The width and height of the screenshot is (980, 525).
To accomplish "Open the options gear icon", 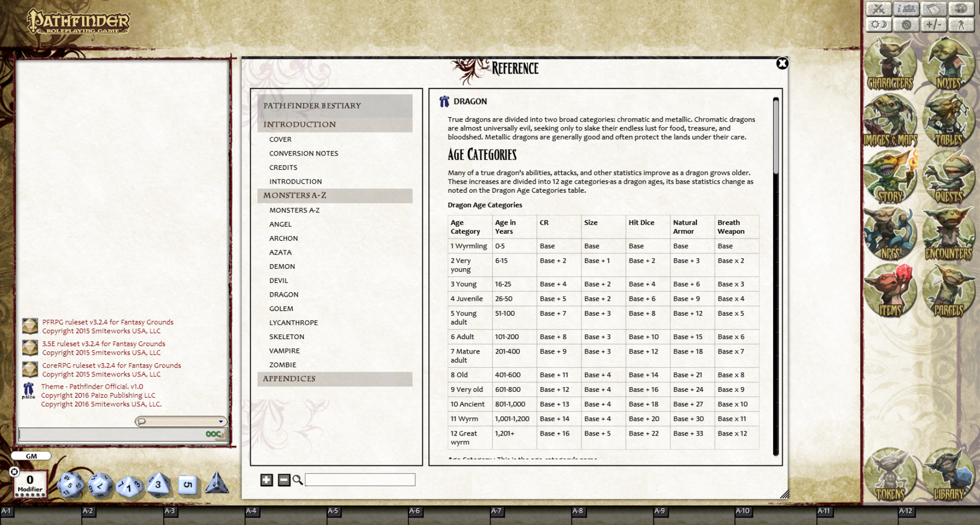I will [x=906, y=25].
